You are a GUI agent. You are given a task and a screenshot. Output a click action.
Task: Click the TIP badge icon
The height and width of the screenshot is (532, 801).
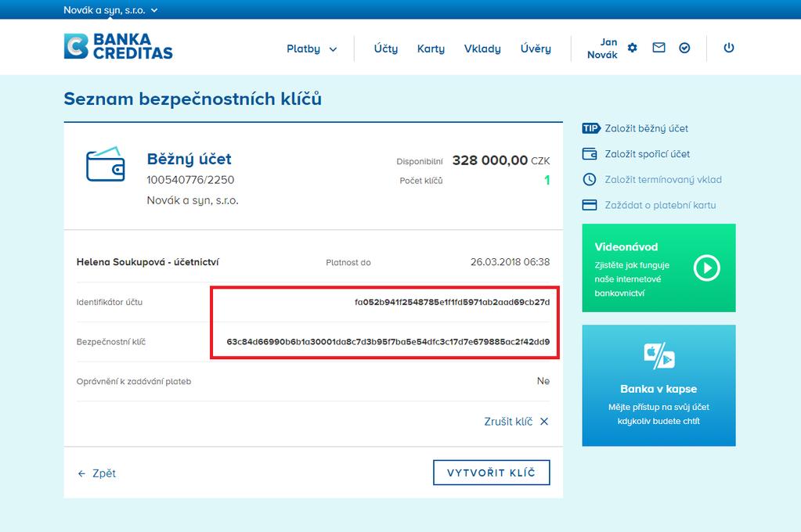point(591,128)
